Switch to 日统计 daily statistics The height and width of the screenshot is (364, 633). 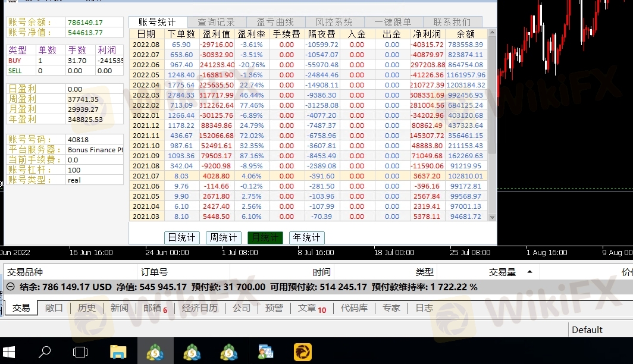point(181,237)
